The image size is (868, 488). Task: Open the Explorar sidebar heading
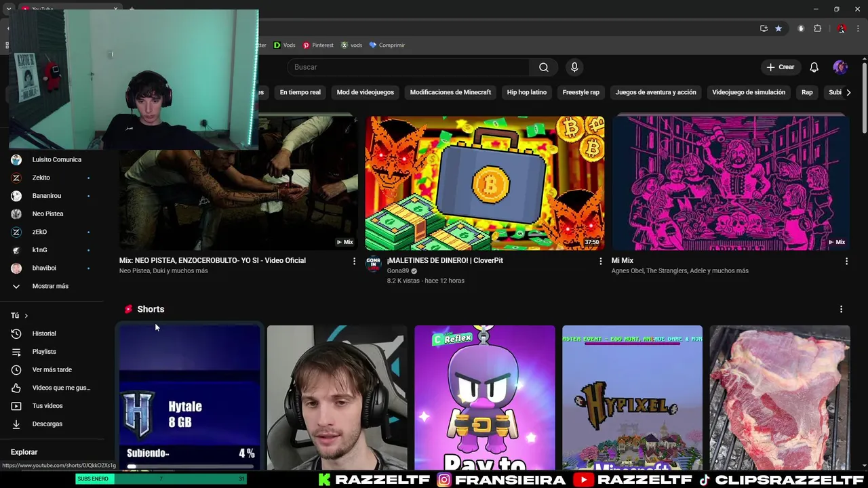point(24,452)
